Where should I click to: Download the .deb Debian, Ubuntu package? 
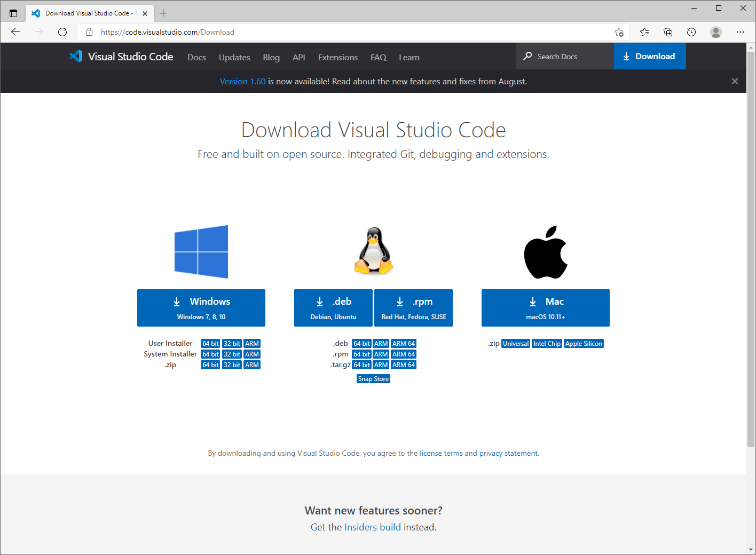[x=333, y=308]
